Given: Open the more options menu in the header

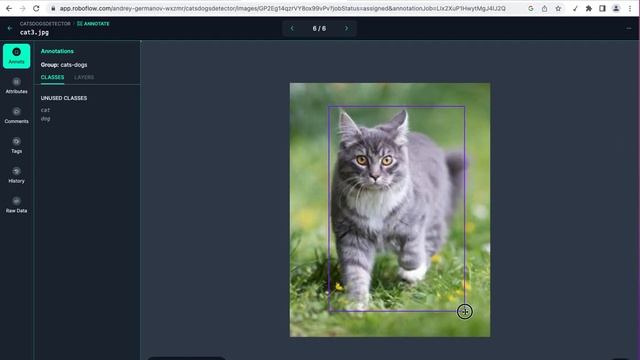Looking at the screenshot, I should pos(629,28).
